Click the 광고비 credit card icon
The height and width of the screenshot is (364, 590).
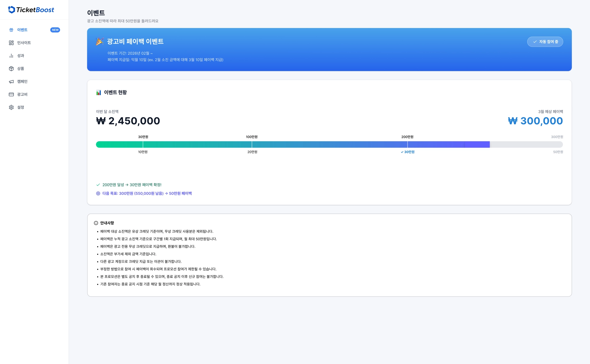[x=11, y=94]
